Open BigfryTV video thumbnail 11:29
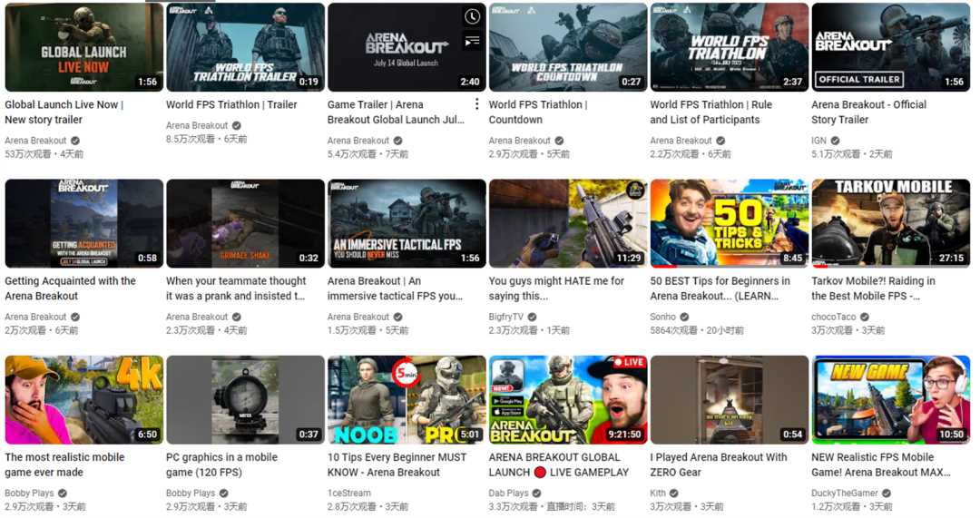 pos(567,224)
